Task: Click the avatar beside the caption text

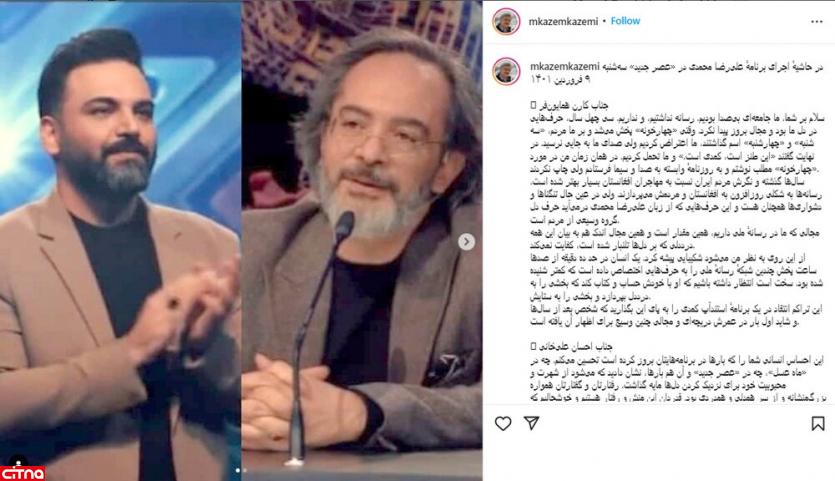Action: pos(506,71)
